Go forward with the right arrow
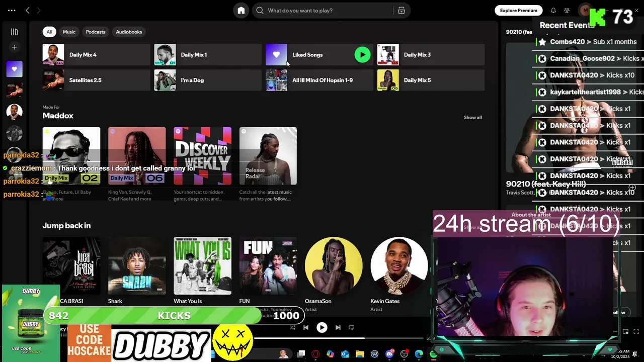This screenshot has height=362, width=644. coord(39,10)
